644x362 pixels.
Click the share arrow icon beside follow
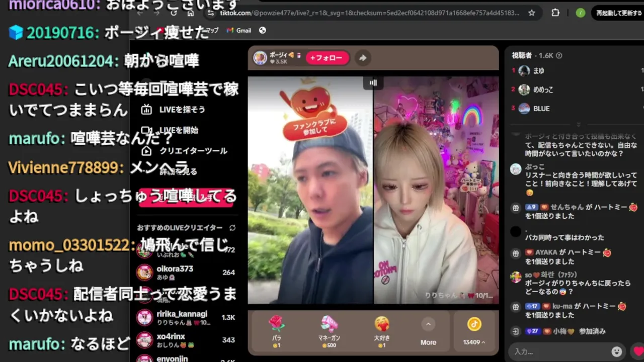(362, 58)
